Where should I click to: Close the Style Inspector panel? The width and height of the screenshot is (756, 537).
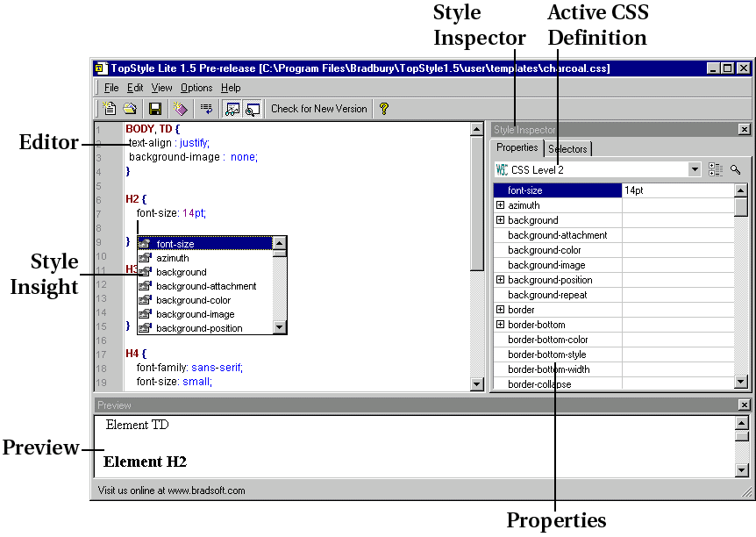click(x=744, y=129)
